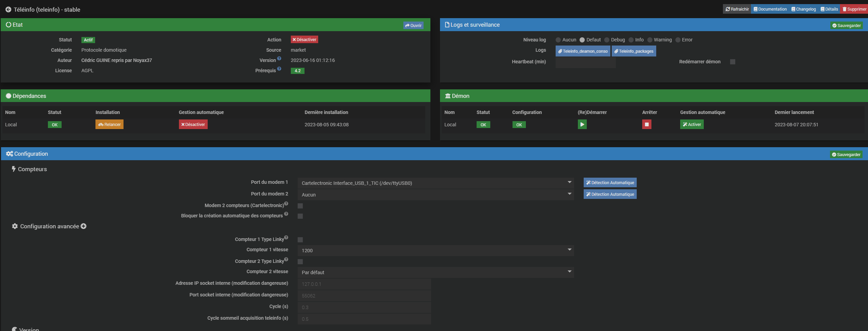Click the help icon next to Prérequis
Image resolution: width=868 pixels, height=331 pixels.
(x=279, y=69)
